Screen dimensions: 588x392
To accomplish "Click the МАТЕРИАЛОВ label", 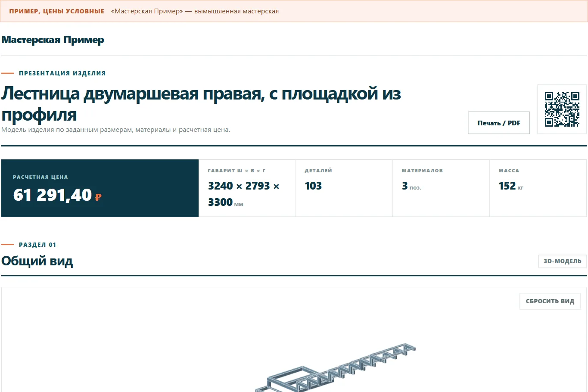I will 422,171.
